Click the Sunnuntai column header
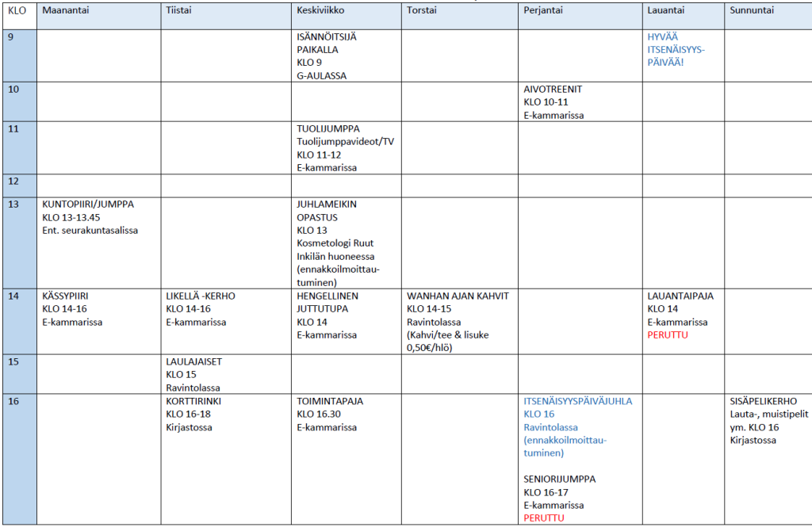This screenshot has width=812, height=531. pos(753,11)
